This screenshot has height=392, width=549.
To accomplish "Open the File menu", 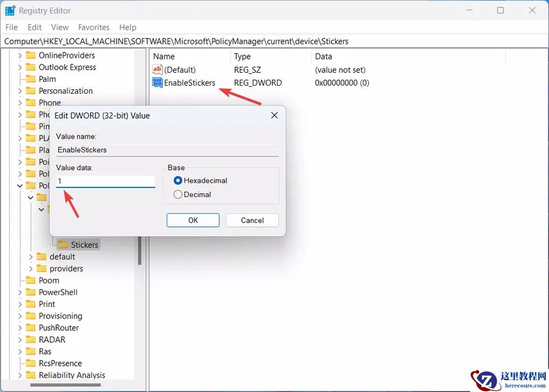I will [x=12, y=27].
